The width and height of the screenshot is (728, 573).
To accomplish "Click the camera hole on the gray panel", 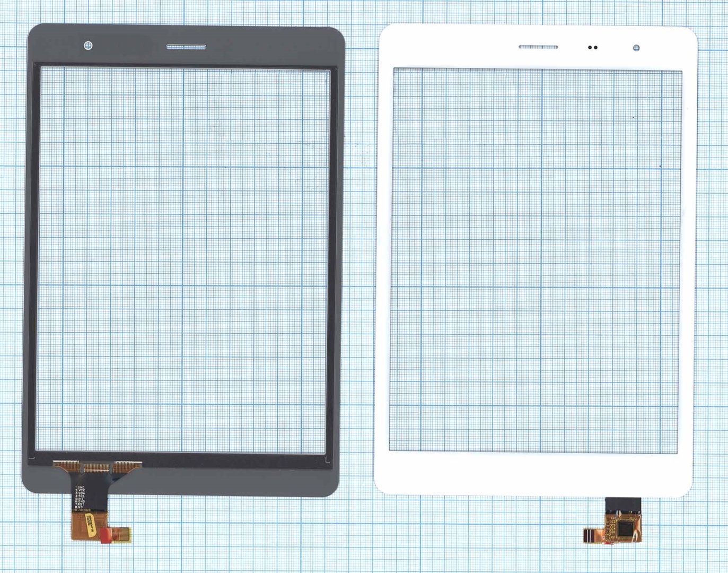I will tap(88, 46).
